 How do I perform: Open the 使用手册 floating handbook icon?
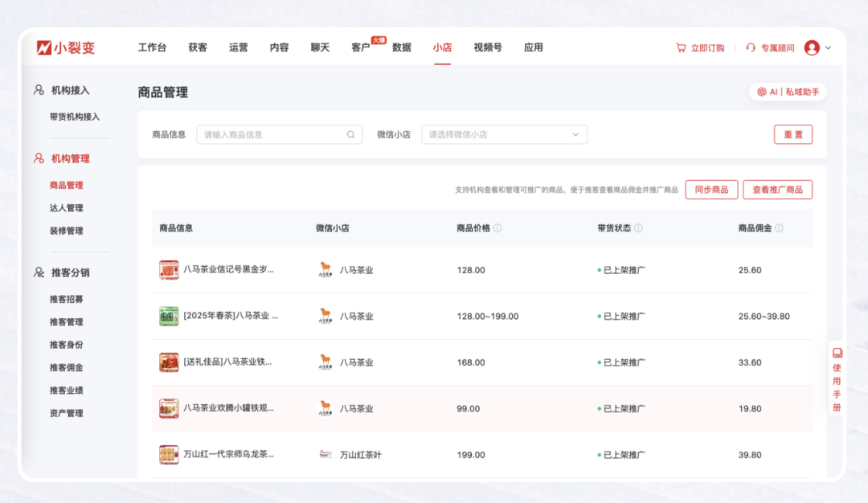point(837,352)
